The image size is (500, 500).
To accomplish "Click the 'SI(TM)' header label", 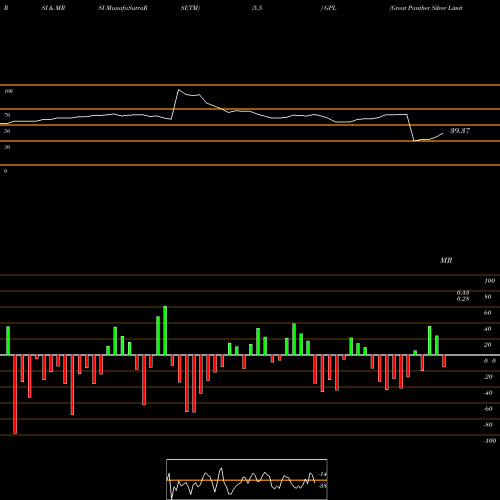I will 190,8.
